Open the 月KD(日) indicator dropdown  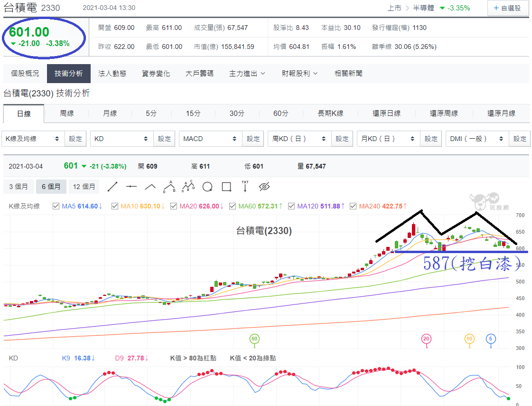coord(389,139)
